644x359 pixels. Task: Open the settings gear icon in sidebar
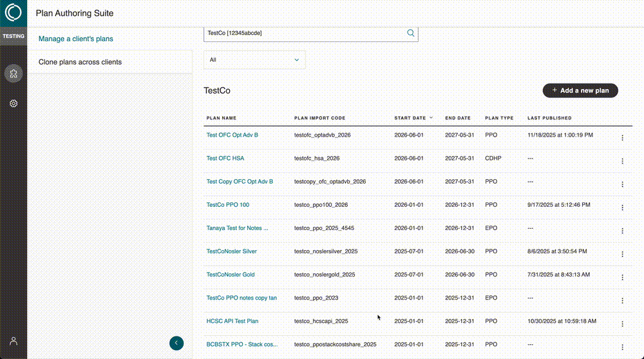[x=14, y=104]
